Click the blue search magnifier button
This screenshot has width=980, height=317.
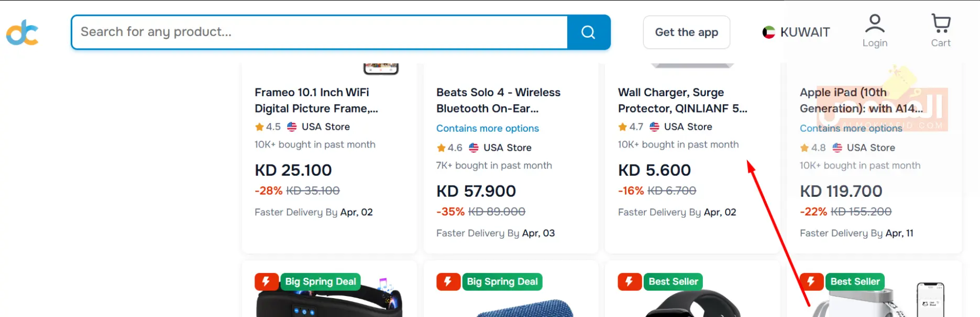tap(589, 32)
